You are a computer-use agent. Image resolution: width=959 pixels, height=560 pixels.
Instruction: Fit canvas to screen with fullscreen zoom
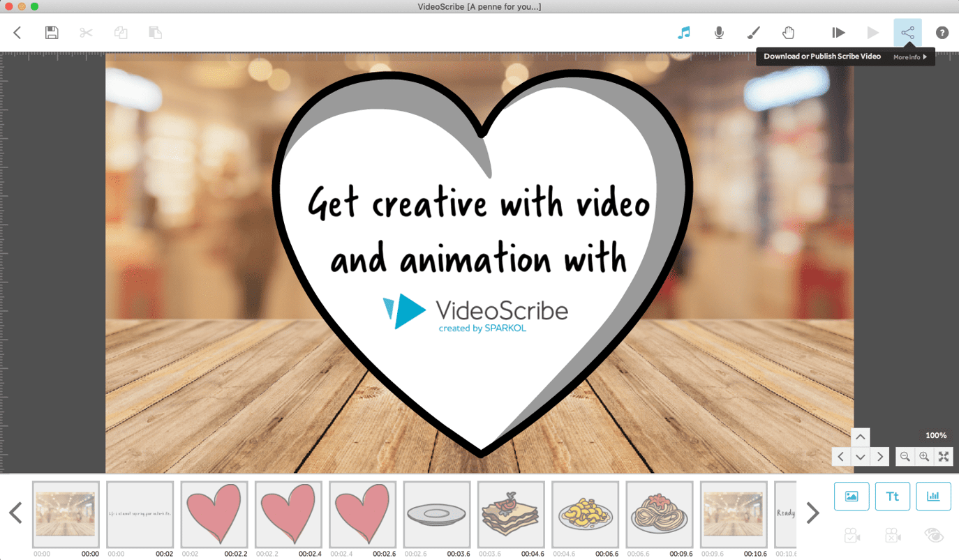click(x=943, y=456)
